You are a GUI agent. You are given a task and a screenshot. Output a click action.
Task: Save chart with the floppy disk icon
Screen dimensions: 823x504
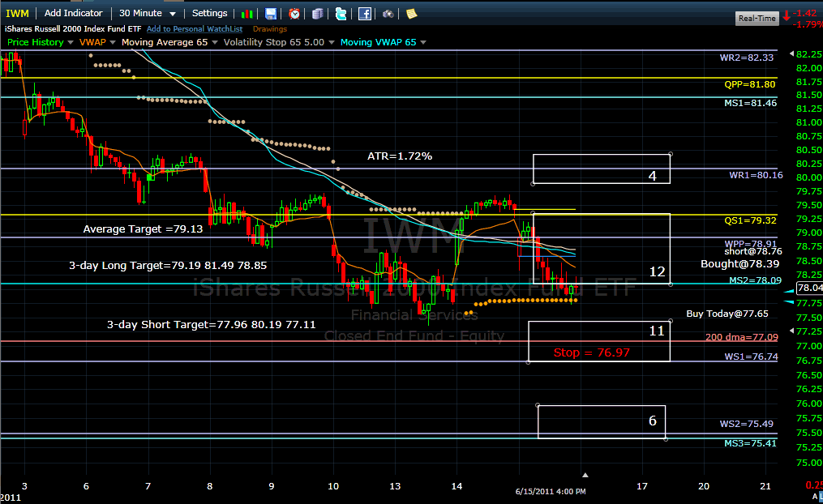click(x=270, y=14)
